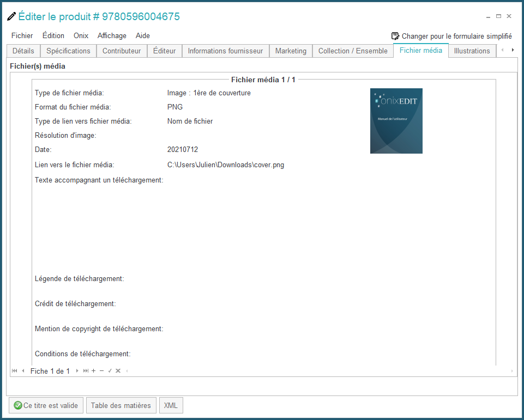Open the Table des matières button

coord(121,405)
